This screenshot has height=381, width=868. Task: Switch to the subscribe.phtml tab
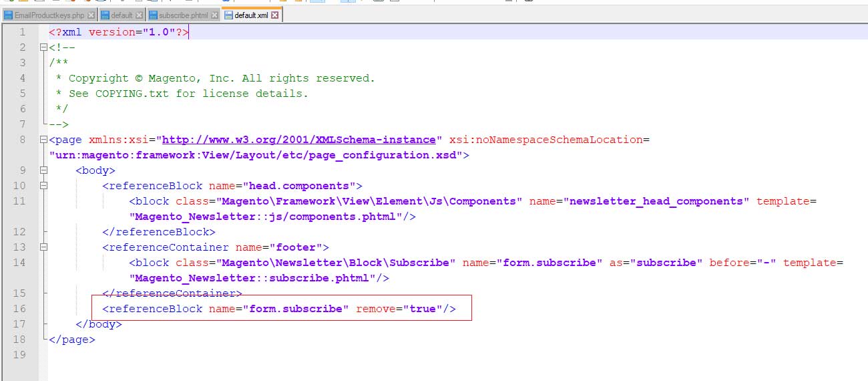coord(183,15)
